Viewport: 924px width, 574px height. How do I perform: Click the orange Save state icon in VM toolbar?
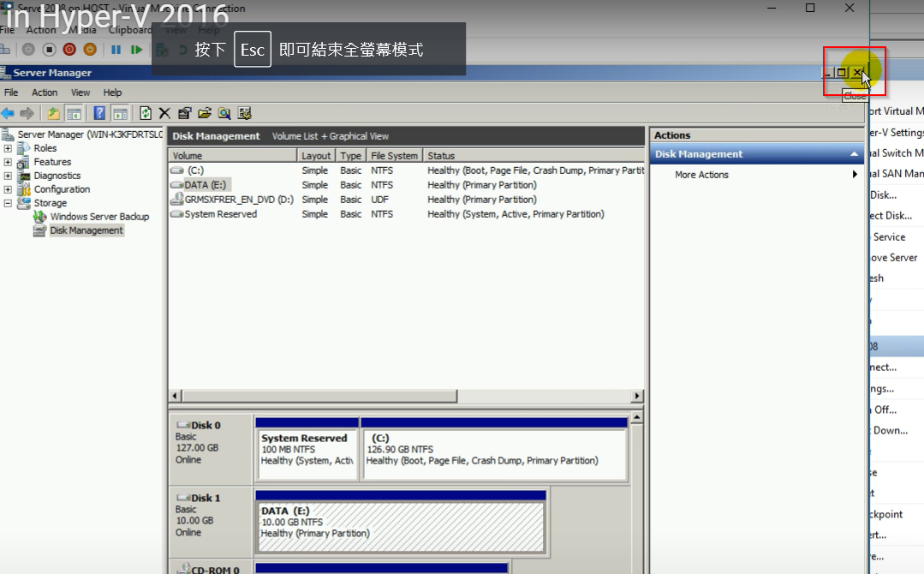pos(90,50)
